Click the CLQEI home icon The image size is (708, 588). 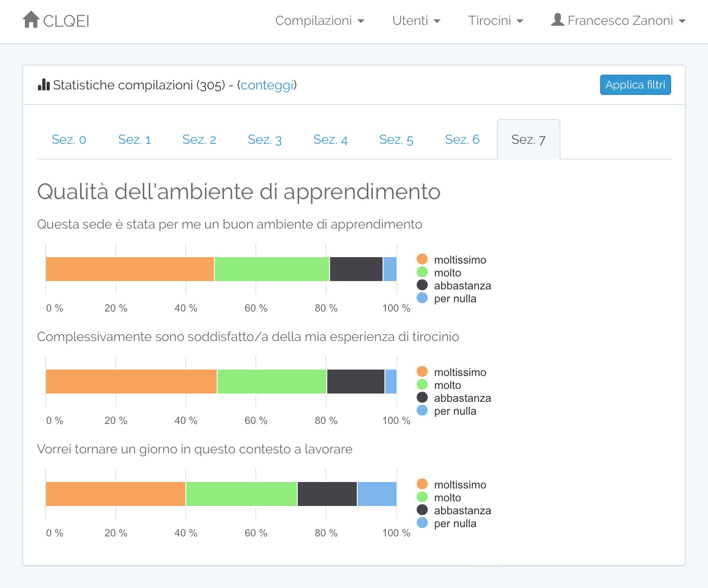click(31, 19)
